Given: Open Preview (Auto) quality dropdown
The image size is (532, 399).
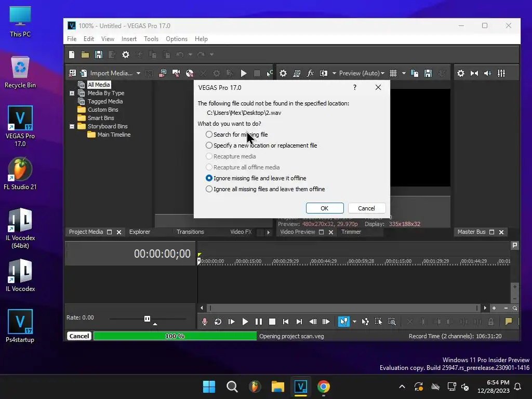Looking at the screenshot, I should (x=362, y=73).
